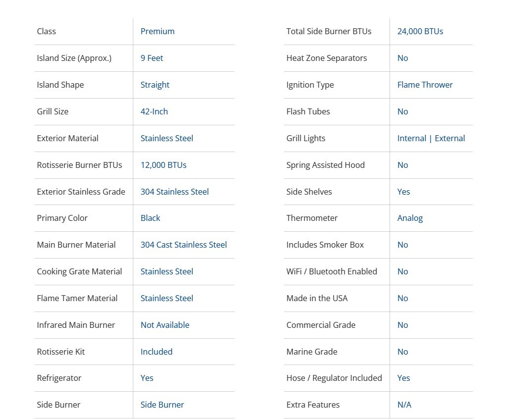The width and height of the screenshot is (508, 420).
Task: Click the Not Available infrared burner link
Action: 165,325
